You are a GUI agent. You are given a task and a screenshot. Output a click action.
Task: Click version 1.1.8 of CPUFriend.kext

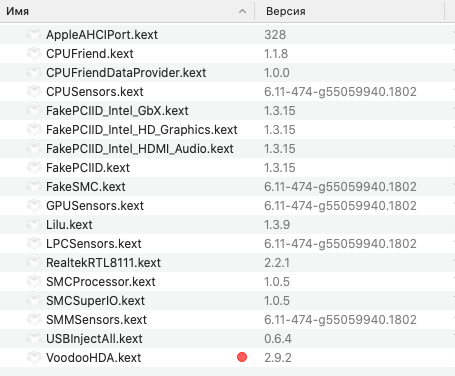coord(276,54)
